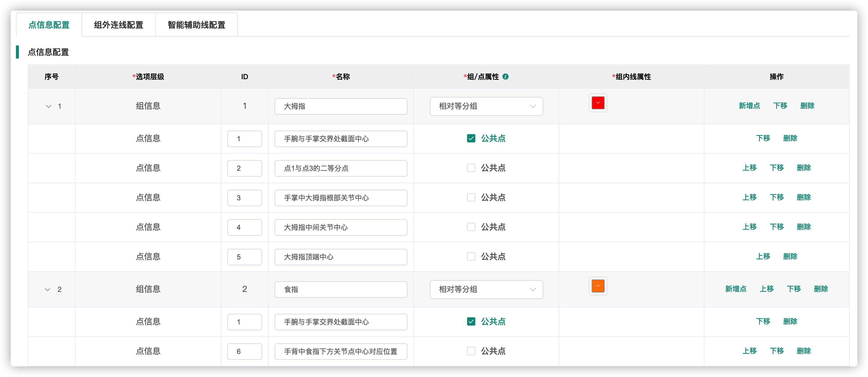
Task: Uncheck 公共点 for point 1 under 大拇指
Action: point(471,138)
